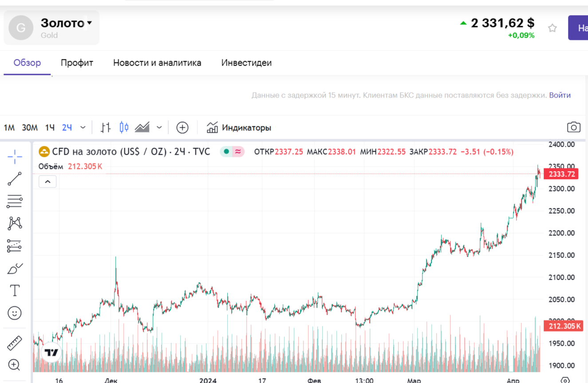Click the Войти login link
588x383 pixels.
(x=560, y=95)
